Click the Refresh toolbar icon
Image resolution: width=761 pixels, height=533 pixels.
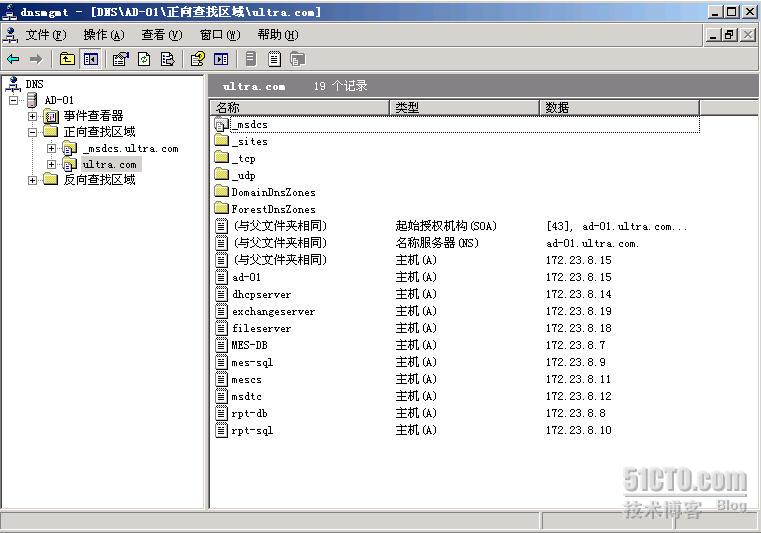(x=144, y=59)
